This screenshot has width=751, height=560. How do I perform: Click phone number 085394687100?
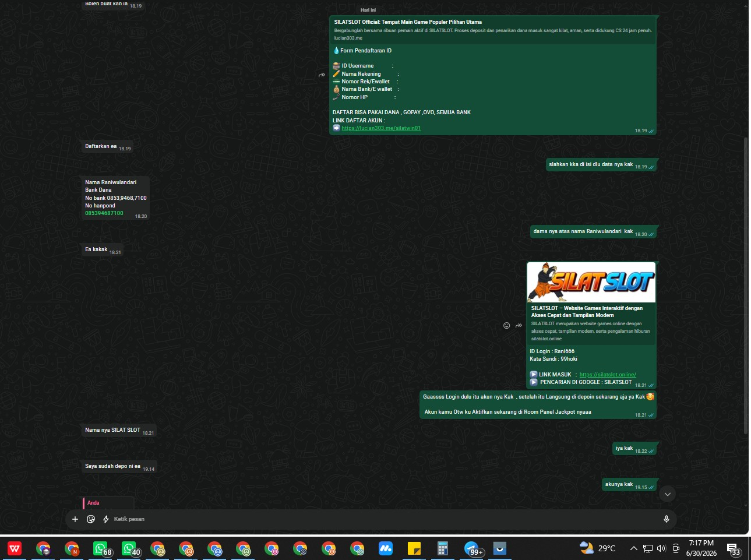104,213
